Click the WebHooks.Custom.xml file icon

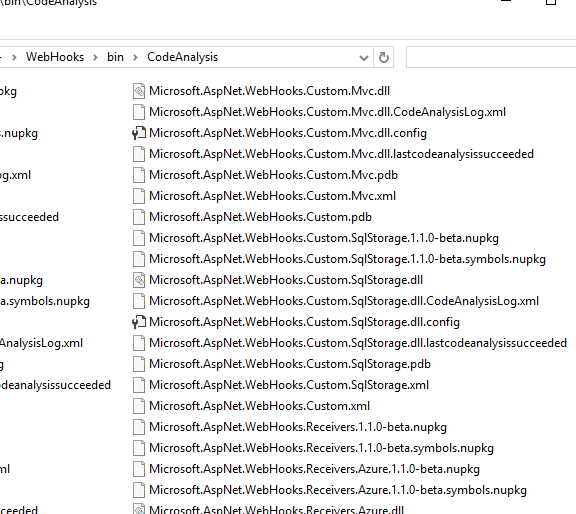click(139, 406)
